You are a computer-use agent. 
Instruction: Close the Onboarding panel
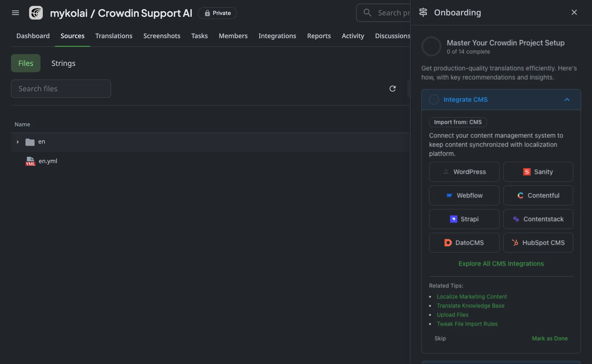click(x=574, y=12)
